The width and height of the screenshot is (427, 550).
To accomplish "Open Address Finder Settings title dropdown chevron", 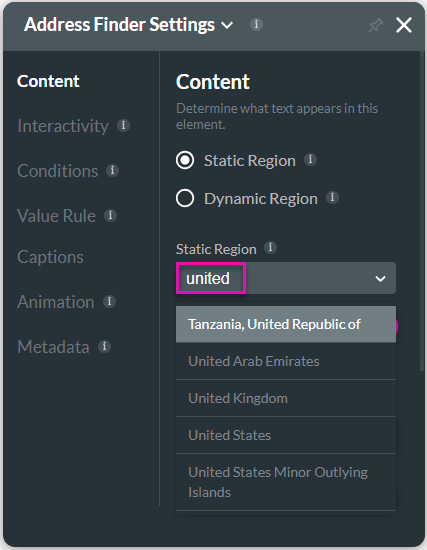I will click(x=227, y=25).
